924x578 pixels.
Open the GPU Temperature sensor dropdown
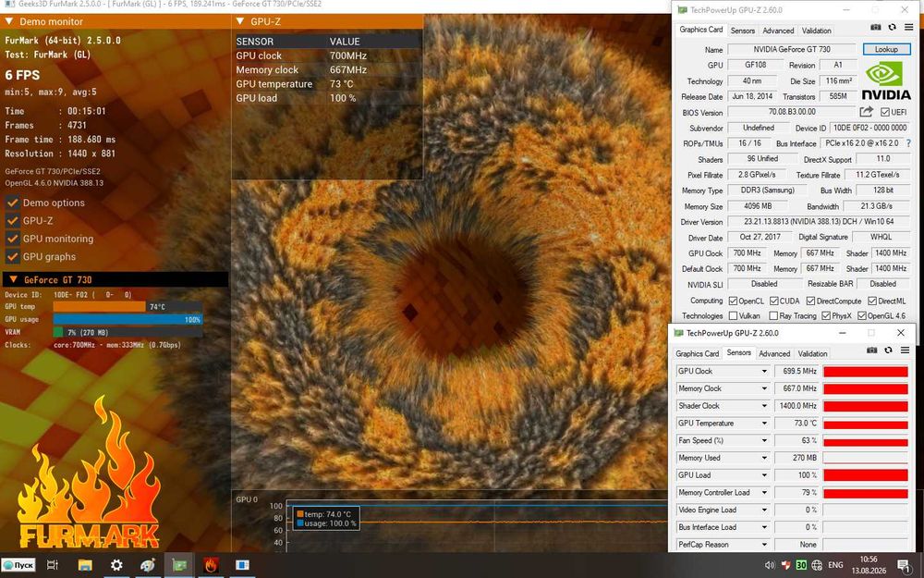click(764, 424)
